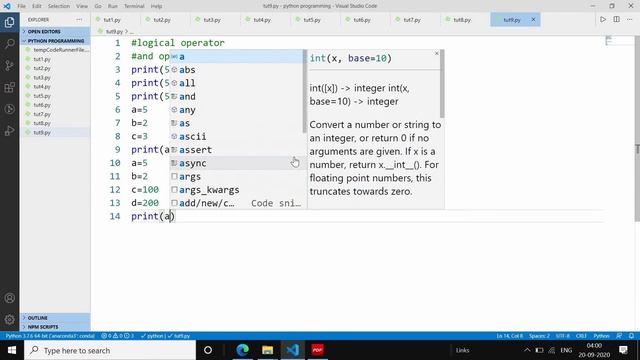Click the suggestion list scrollbar

305,91
